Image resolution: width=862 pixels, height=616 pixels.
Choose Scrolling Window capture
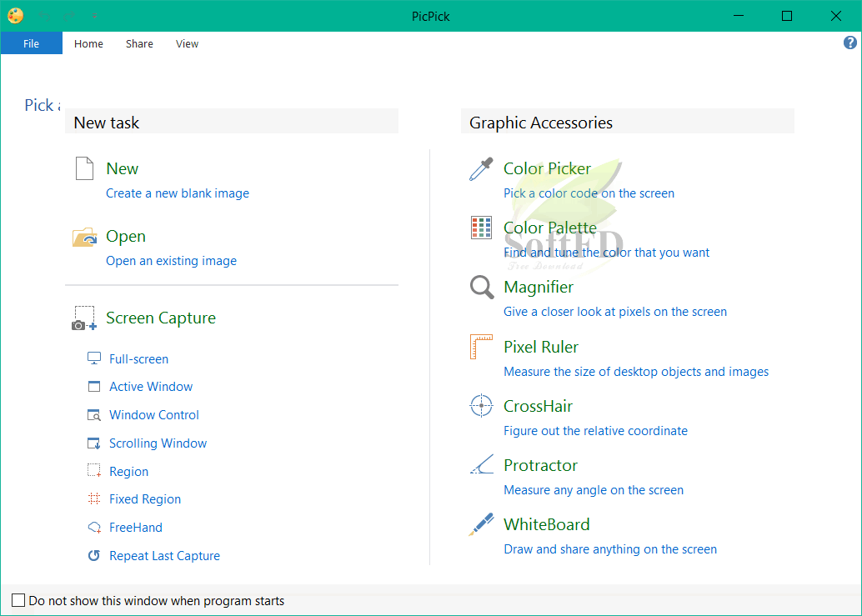158,443
